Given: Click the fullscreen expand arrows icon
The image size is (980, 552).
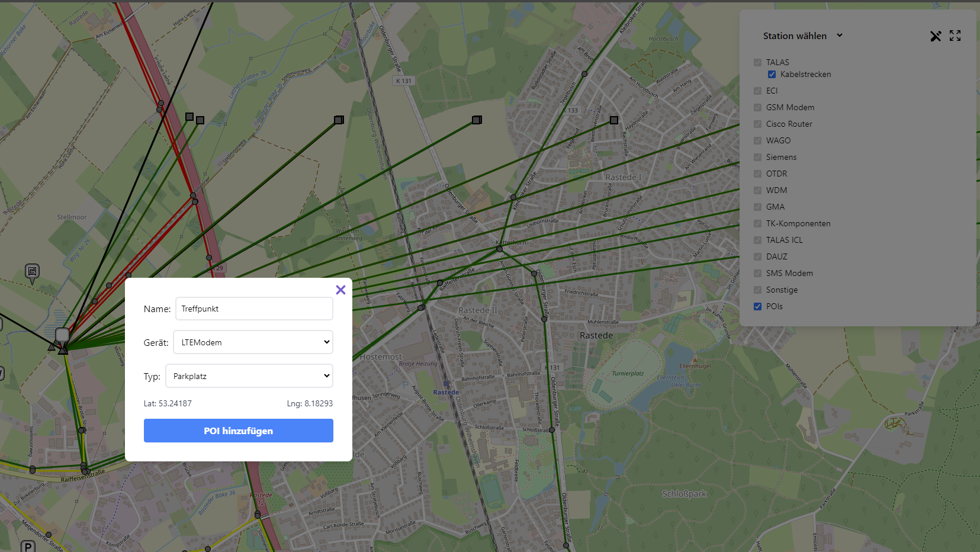Looking at the screenshot, I should tap(955, 36).
